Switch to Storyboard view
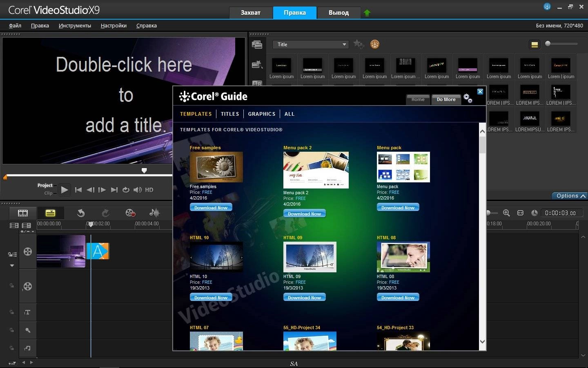 point(23,213)
